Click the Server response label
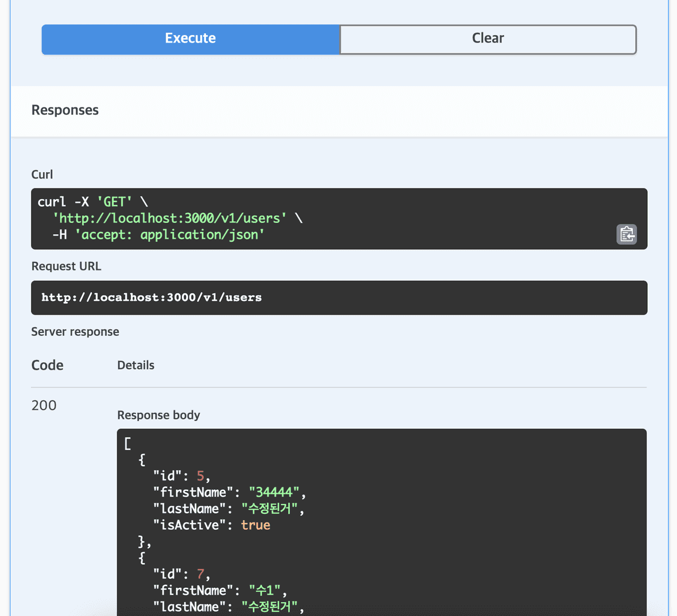Viewport: 677px width, 616px height. click(x=75, y=331)
